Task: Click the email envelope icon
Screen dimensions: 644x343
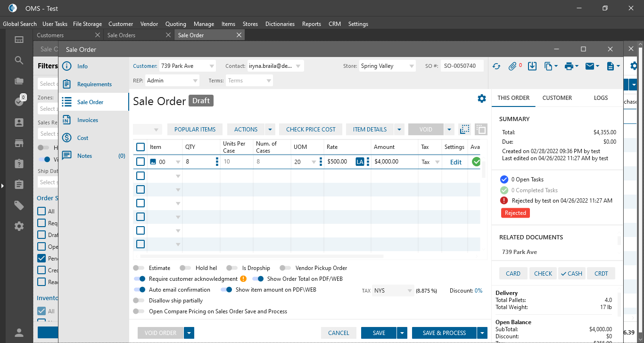Action: point(589,66)
